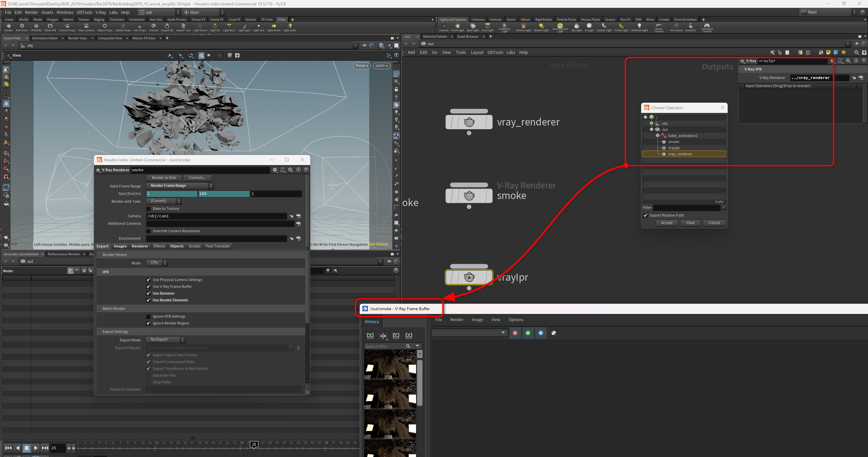This screenshot has height=457, width=868.
Task: Select the Light Sun shelf tool
Action: coord(258,27)
